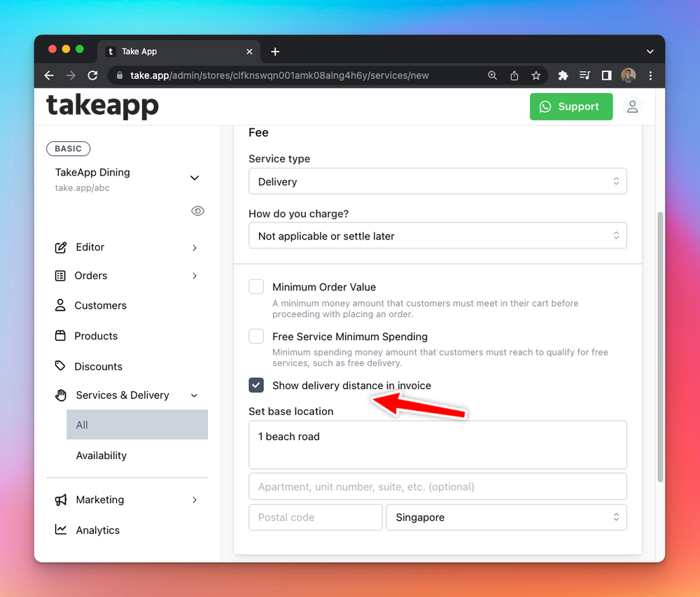Close the Take App tab

coord(249,52)
